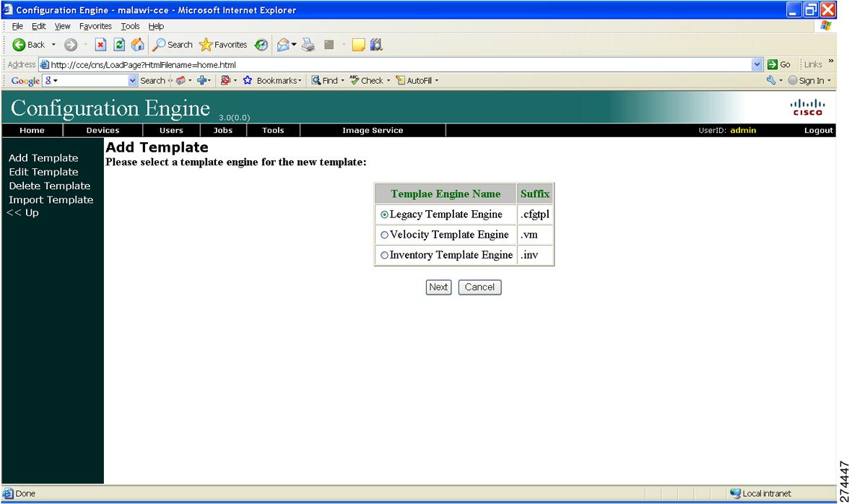
Task: Click the Research books icon
Action: [376, 45]
